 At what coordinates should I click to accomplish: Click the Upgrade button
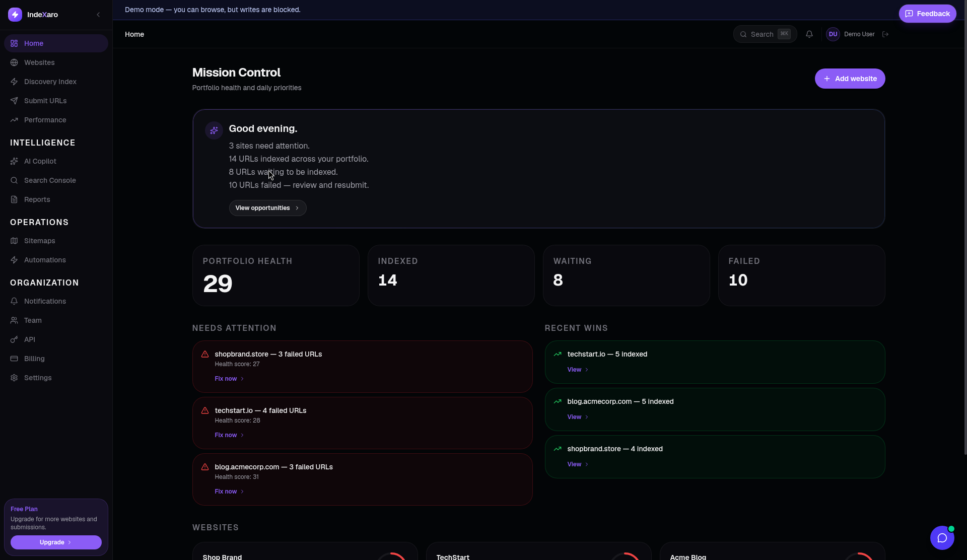coord(56,542)
